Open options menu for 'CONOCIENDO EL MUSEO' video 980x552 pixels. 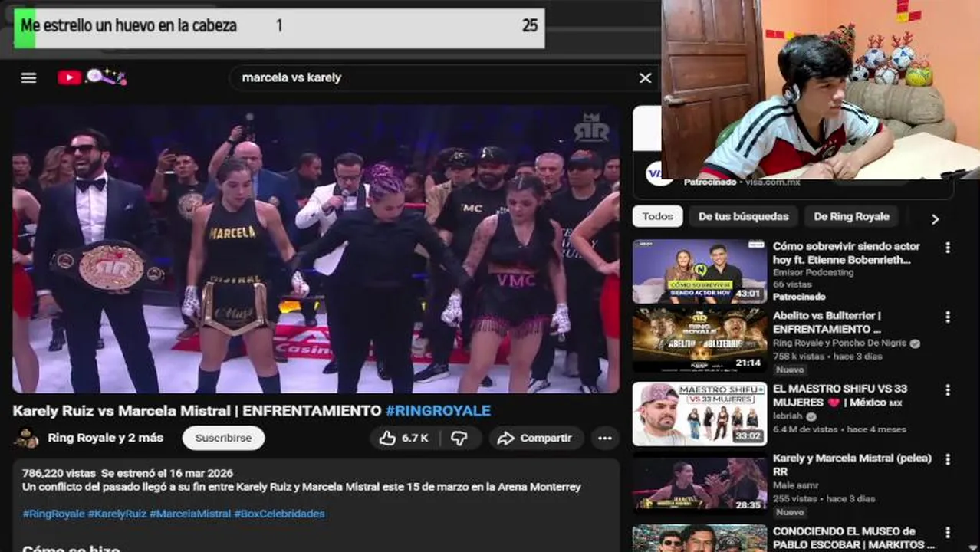pos(948,532)
